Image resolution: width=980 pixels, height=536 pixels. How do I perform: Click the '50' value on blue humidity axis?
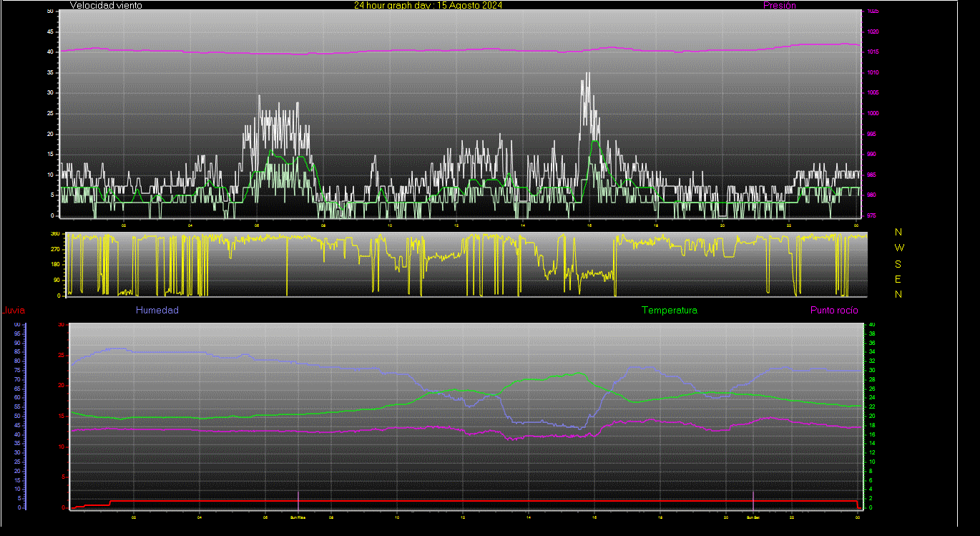(16, 416)
